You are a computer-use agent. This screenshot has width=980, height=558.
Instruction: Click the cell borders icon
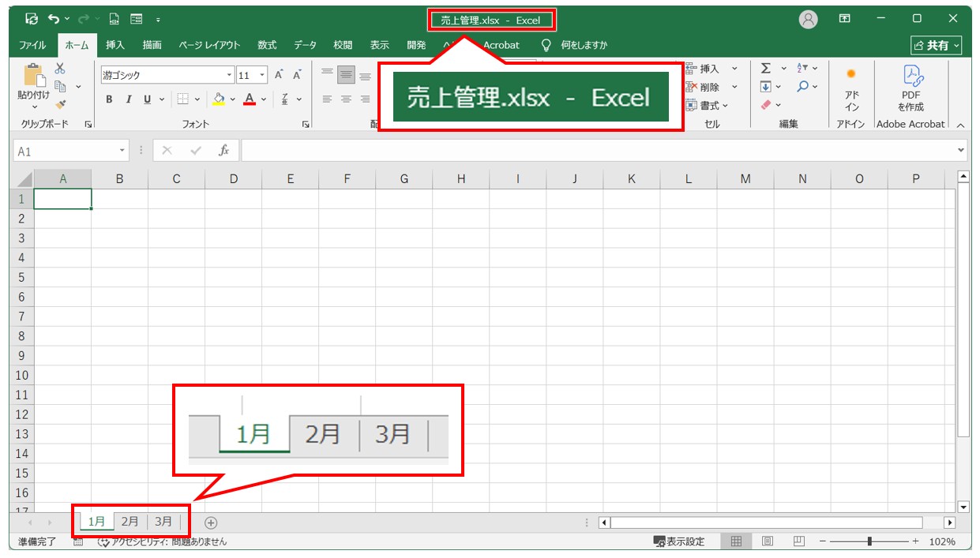click(182, 99)
